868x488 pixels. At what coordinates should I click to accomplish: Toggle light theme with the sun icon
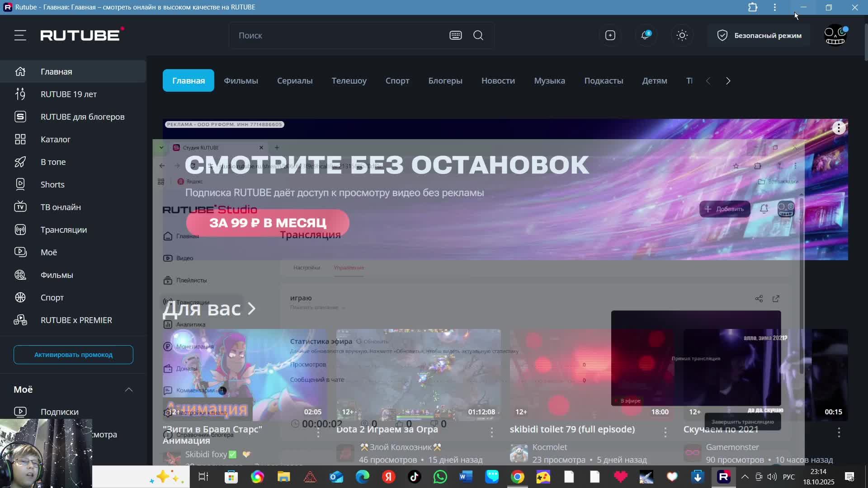tap(682, 35)
